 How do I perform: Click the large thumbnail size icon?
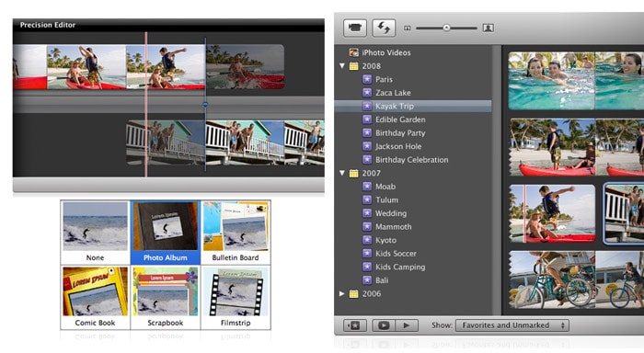pyautogui.click(x=488, y=28)
